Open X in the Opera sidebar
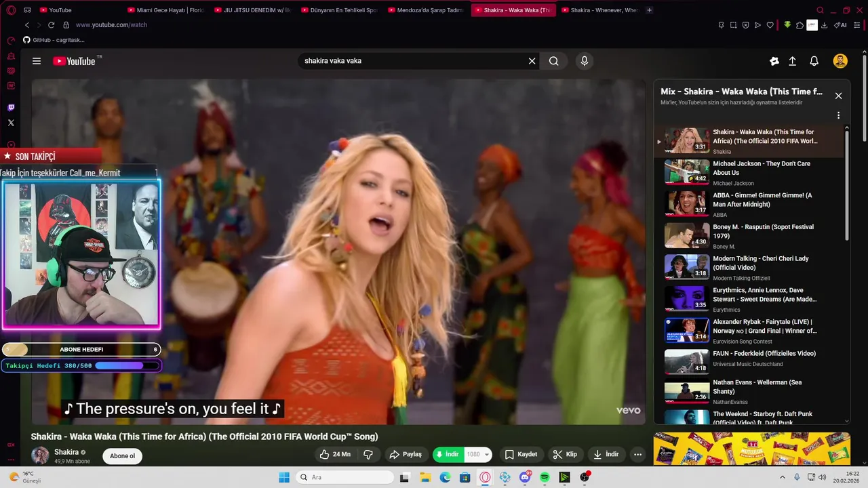 [x=11, y=123]
